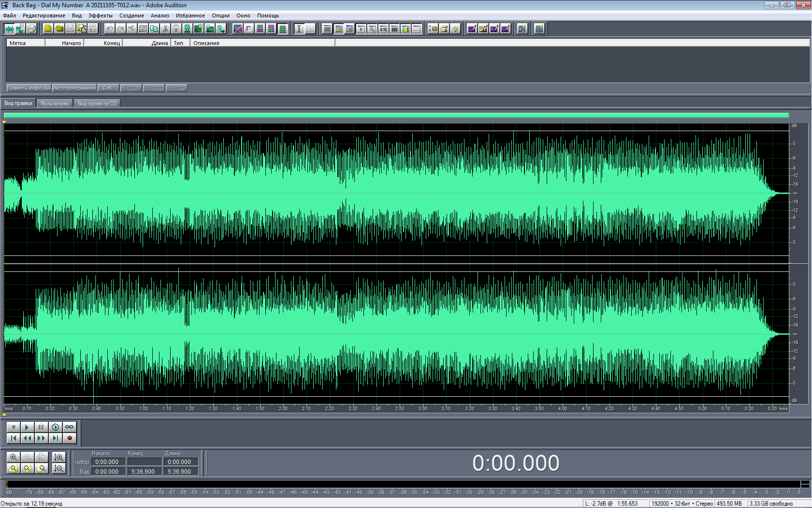
Task: Open the Редактирование menu
Action: tap(44, 15)
